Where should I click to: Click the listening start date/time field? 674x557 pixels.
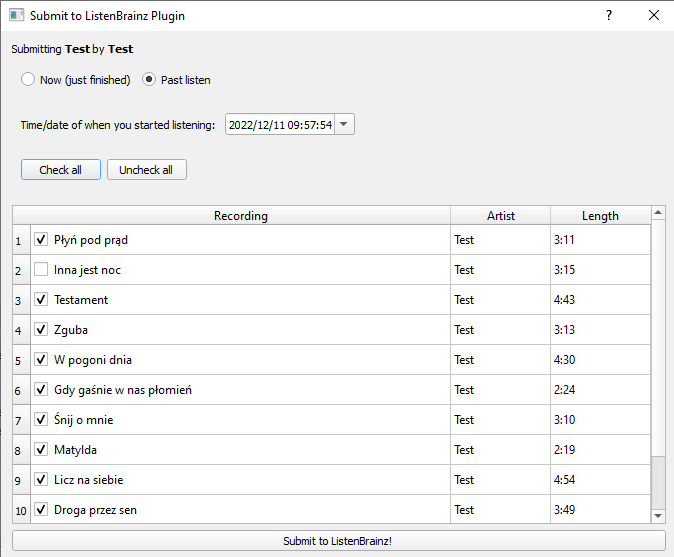(280, 124)
